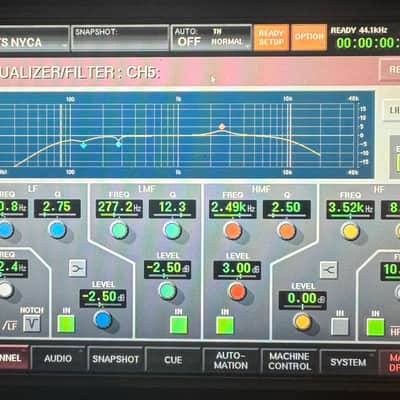Click the blue LF Q knob
This screenshot has width=400, height=400.
[57, 230]
